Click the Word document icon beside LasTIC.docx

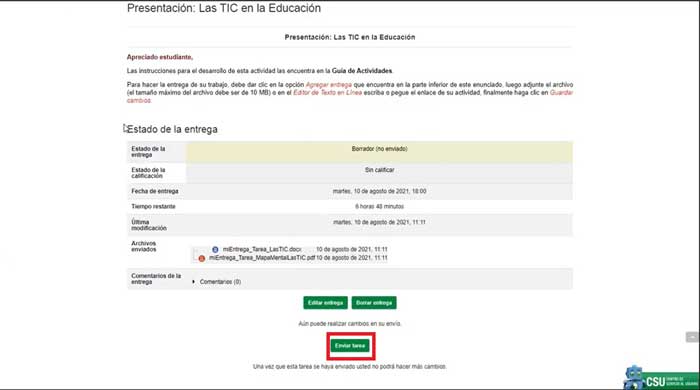[x=215, y=249]
